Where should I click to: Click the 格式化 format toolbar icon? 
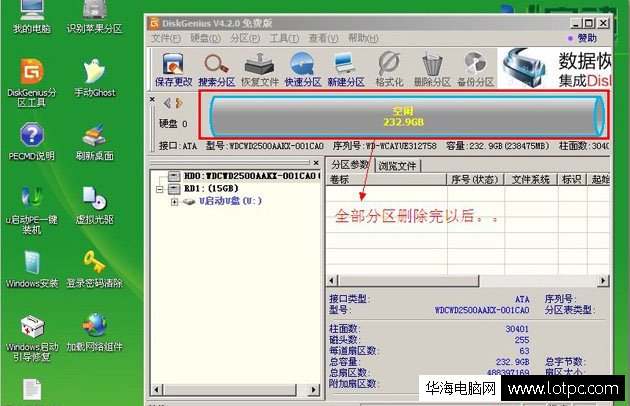point(389,70)
